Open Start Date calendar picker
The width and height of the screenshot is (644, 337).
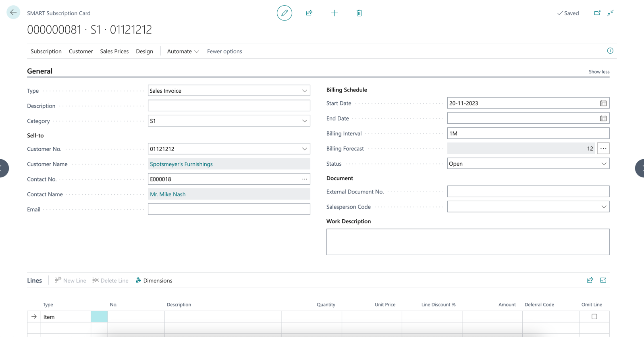tap(603, 103)
